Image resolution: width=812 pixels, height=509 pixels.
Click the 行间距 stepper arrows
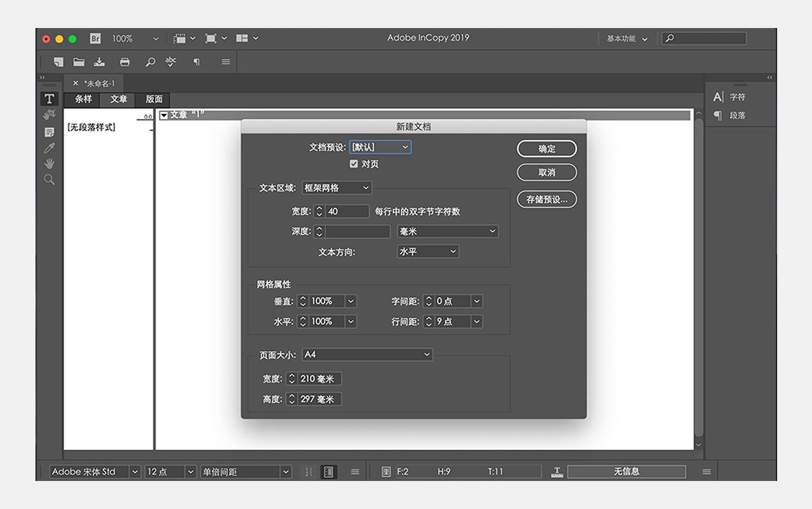pyautogui.click(x=429, y=321)
